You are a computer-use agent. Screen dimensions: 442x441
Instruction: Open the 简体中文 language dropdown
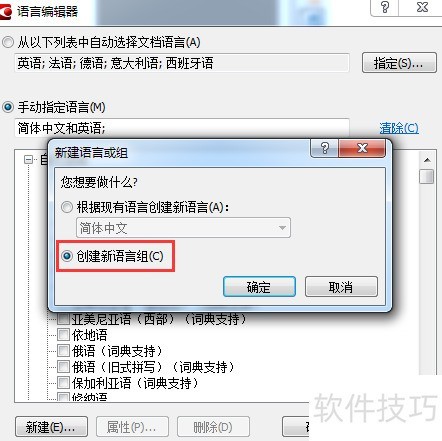tap(183, 228)
